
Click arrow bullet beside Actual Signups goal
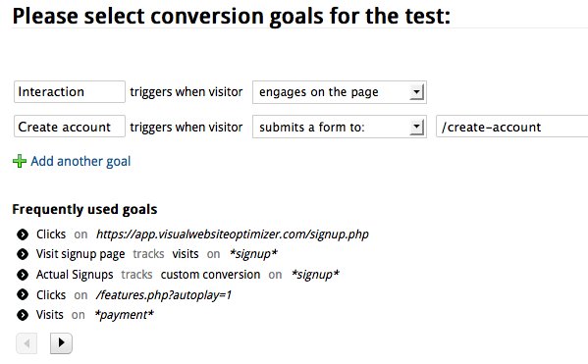coord(23,275)
